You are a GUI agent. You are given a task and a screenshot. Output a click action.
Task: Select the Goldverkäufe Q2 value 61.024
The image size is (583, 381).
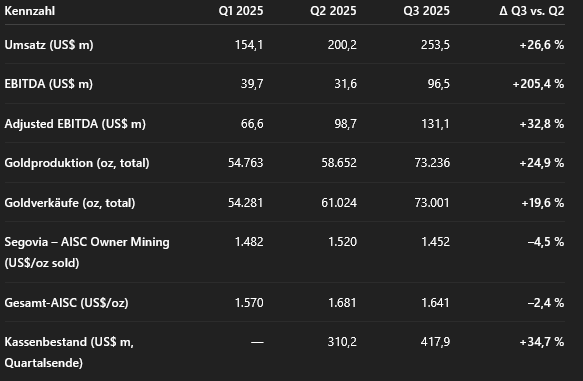click(339, 203)
